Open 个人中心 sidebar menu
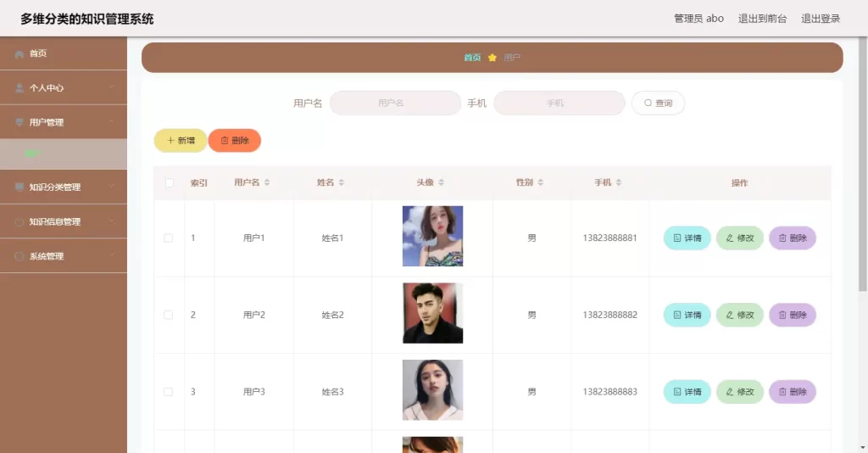868x453 pixels. point(63,88)
